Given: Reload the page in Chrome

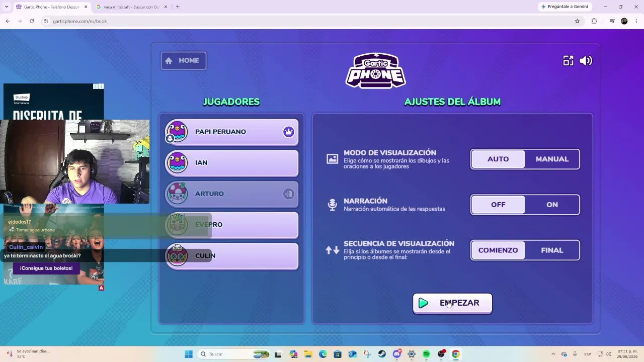Looking at the screenshot, I should [32, 21].
